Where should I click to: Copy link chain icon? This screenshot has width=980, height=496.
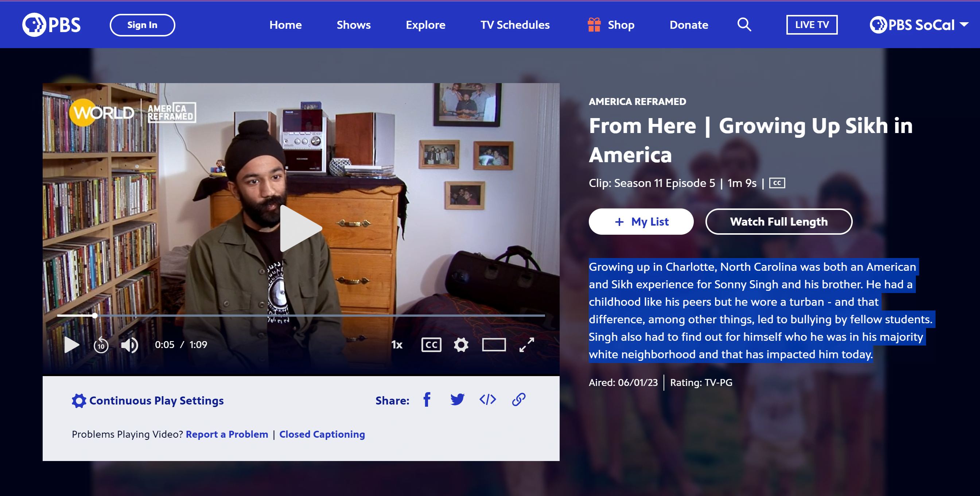click(519, 400)
